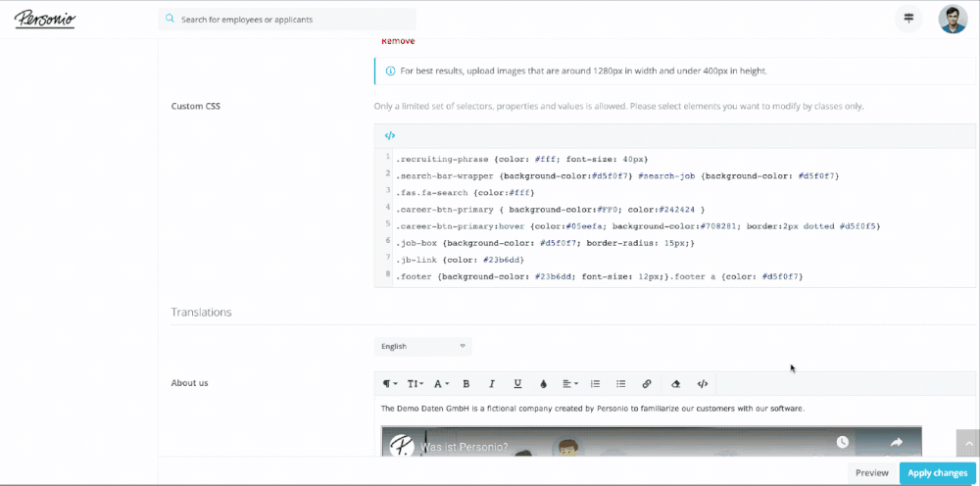
Task: Expand the text alignment dropdown
Action: click(569, 384)
